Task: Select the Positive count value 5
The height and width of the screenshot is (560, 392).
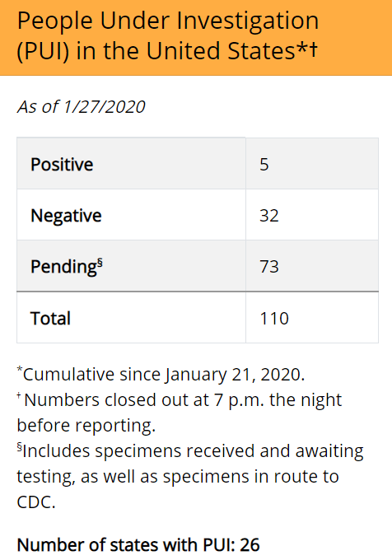Action: click(264, 165)
